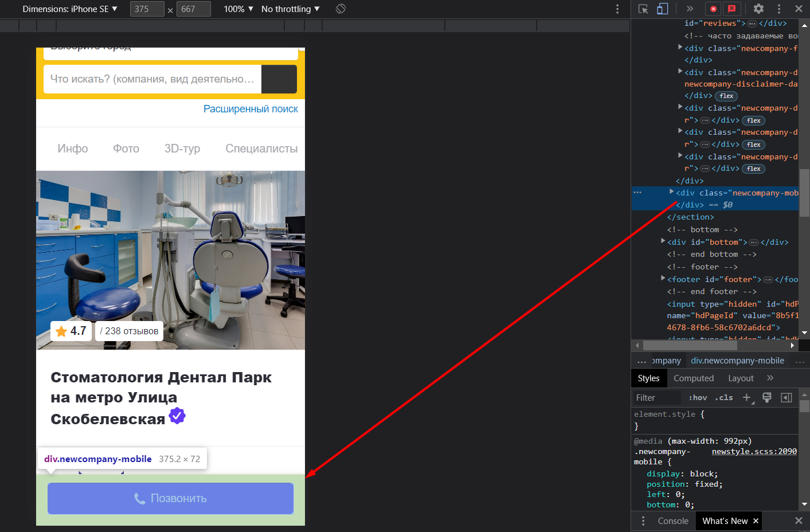The height and width of the screenshot is (532, 810).
Task: Click the Позвонить call button
Action: [170, 498]
